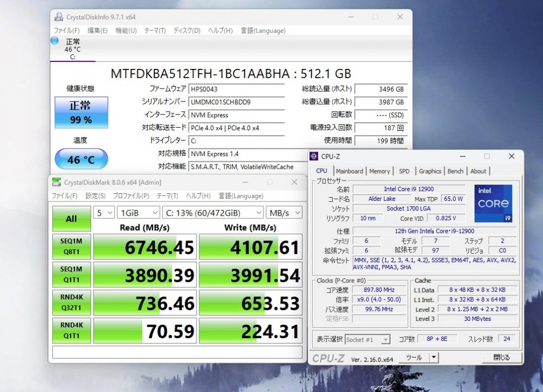Open ヘルプ(H) menu in CrystalDiskInfo
Viewport: 543px width, 392px height.
tap(220, 30)
